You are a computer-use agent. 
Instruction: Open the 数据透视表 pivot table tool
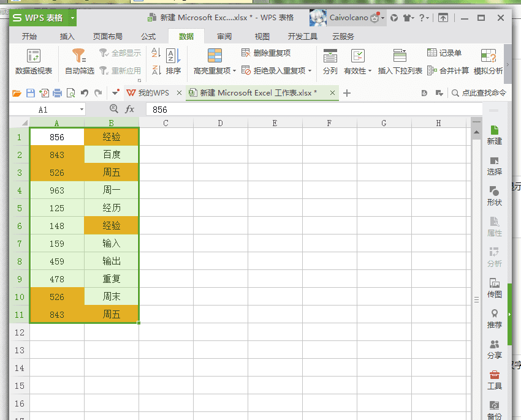click(x=34, y=62)
